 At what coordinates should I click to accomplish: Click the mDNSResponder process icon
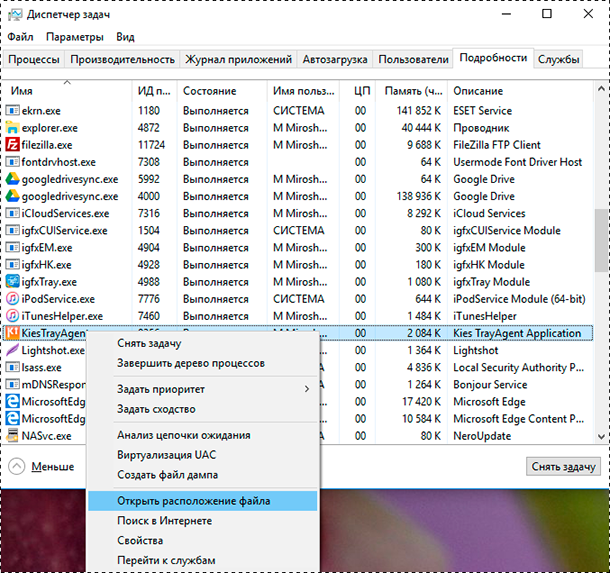click(x=12, y=384)
